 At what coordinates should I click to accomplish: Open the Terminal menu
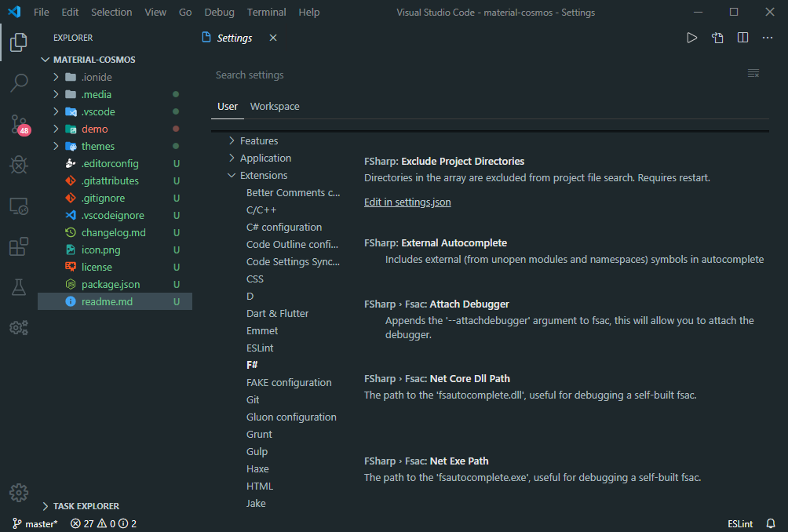266,12
